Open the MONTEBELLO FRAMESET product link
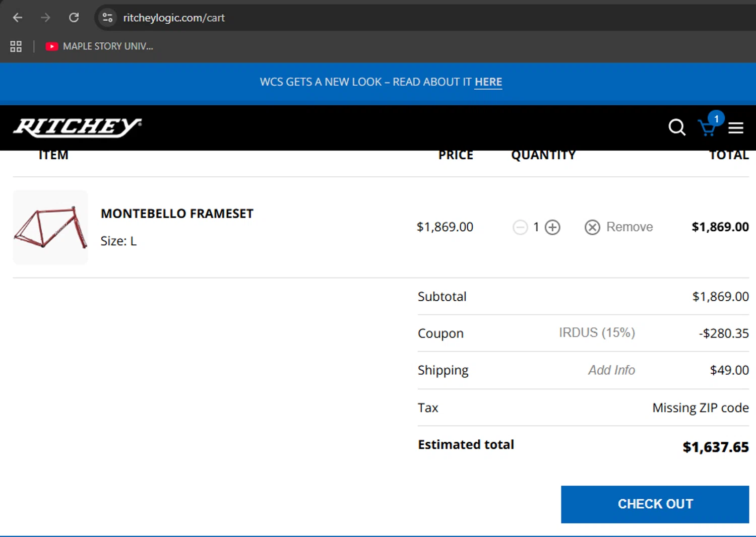Image resolution: width=756 pixels, height=537 pixels. (177, 214)
